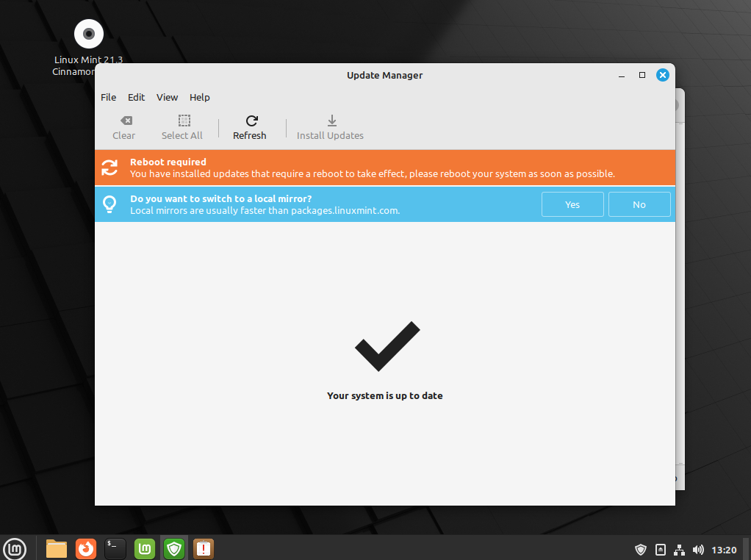This screenshot has width=751, height=560.
Task: Open the Terminal from taskbar
Action: click(x=115, y=549)
